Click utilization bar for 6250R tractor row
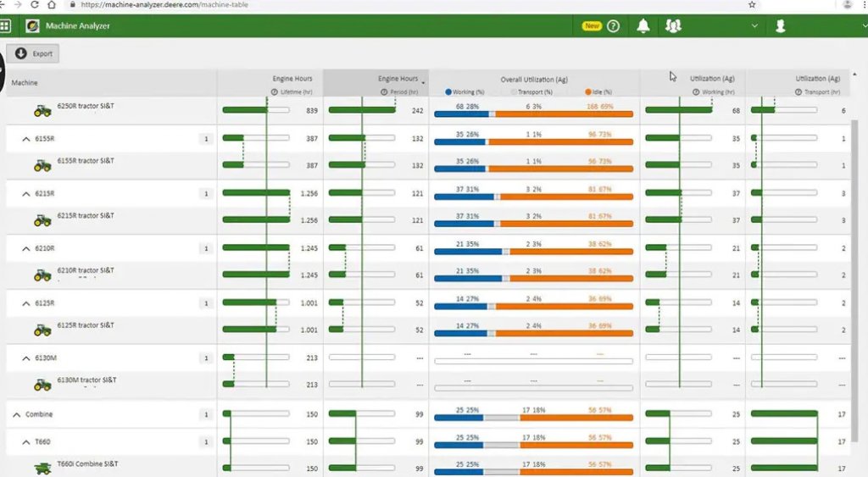 tap(534, 114)
